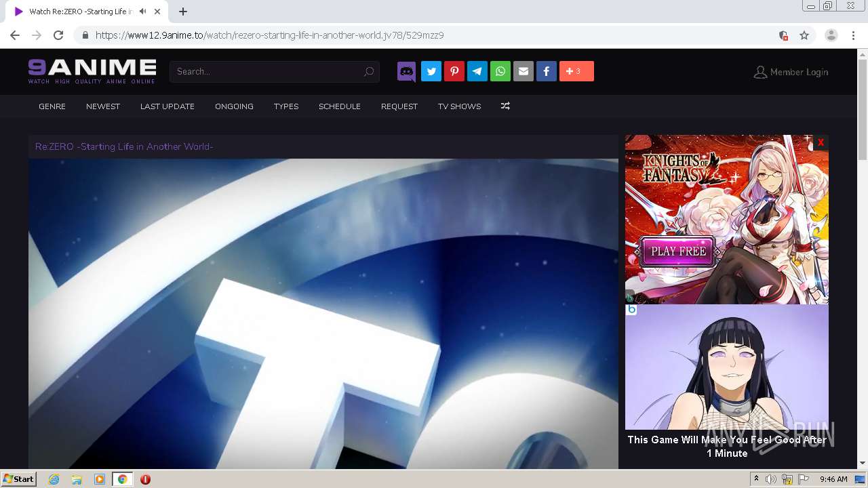Screen dimensions: 868x488
Task: Go to LAST UPDATE page
Action: point(167,106)
